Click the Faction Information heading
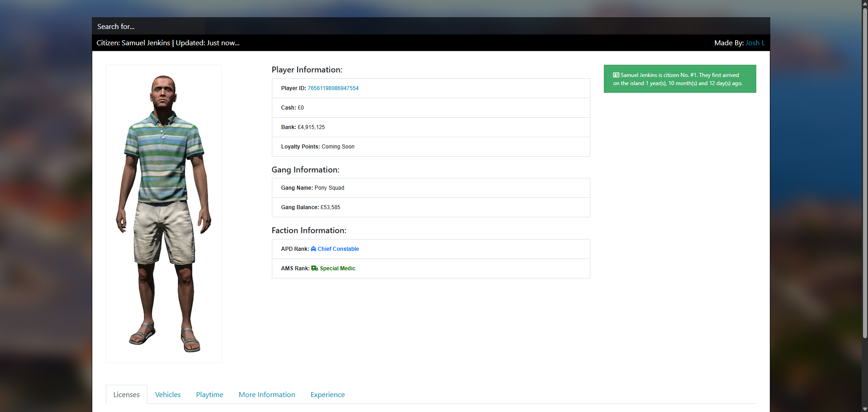 click(309, 230)
